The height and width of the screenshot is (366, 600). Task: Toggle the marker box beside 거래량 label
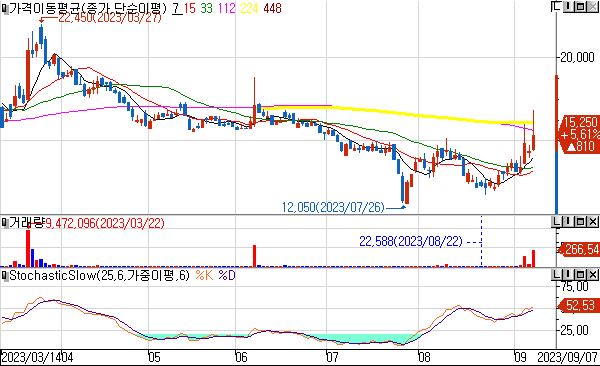pos(4,222)
